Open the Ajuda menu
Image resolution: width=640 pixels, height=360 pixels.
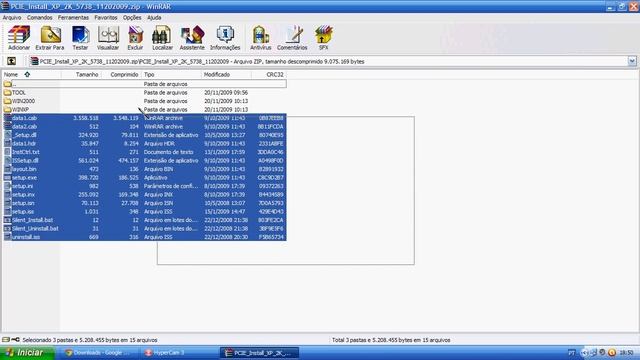(x=154, y=18)
